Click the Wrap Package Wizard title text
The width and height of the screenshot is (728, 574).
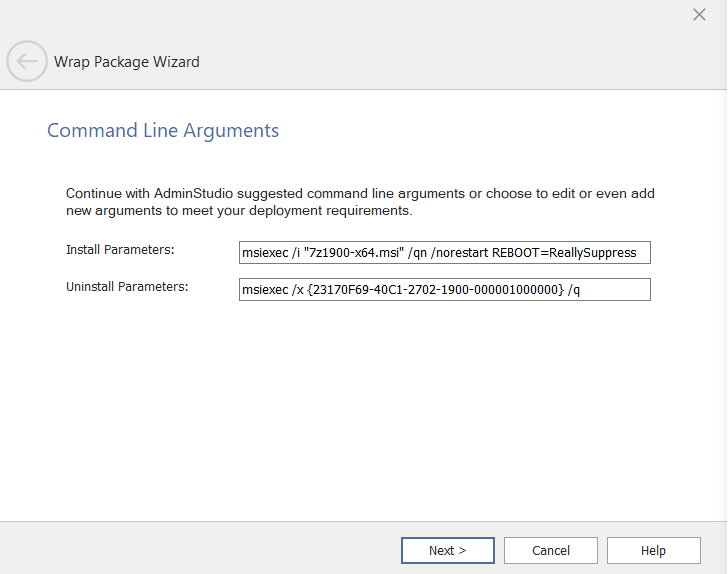point(127,62)
